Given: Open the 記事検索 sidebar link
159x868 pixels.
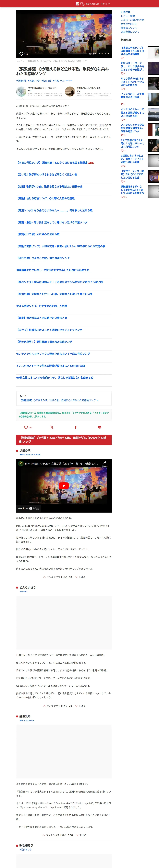Looking at the screenshot, I should 125,12.
